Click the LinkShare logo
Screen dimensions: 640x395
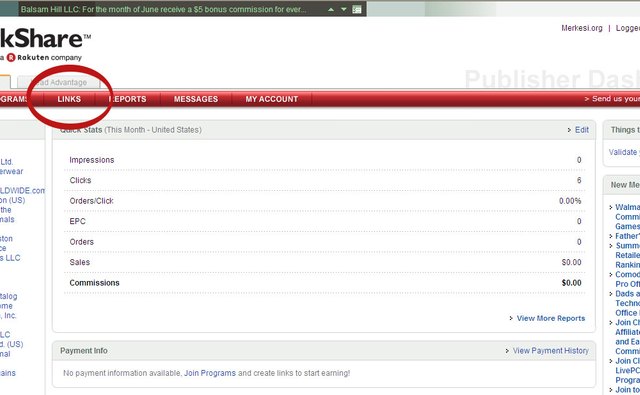click(x=43, y=39)
